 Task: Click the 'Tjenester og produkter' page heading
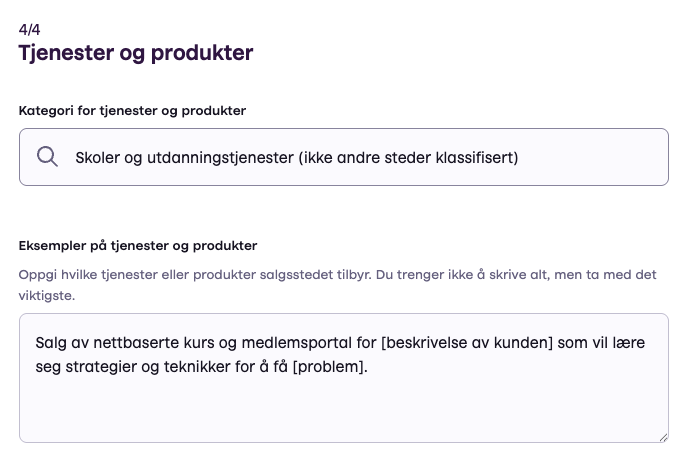(136, 53)
